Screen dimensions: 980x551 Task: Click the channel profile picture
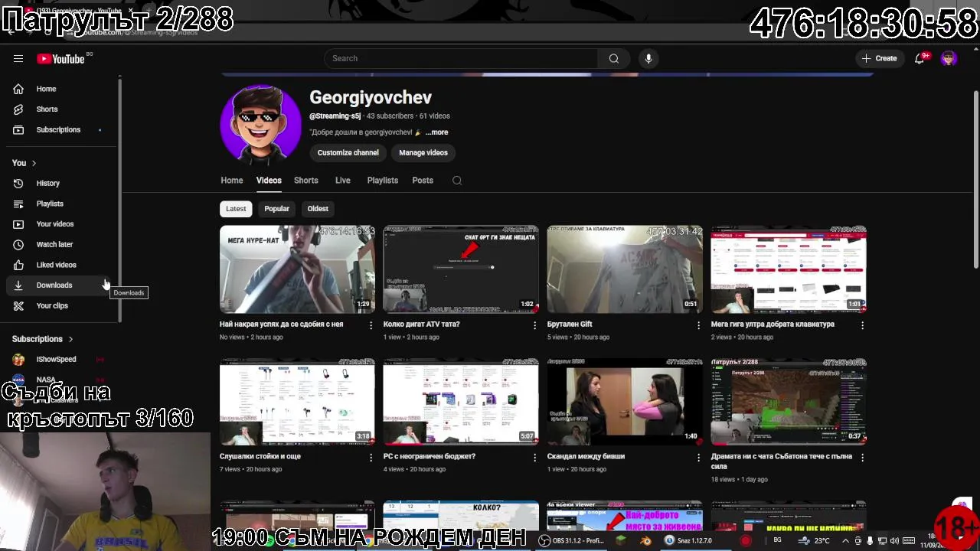[260, 125]
